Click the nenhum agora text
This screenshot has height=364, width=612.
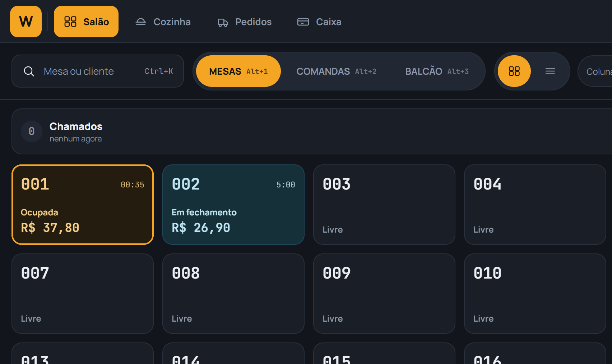pyautogui.click(x=75, y=139)
